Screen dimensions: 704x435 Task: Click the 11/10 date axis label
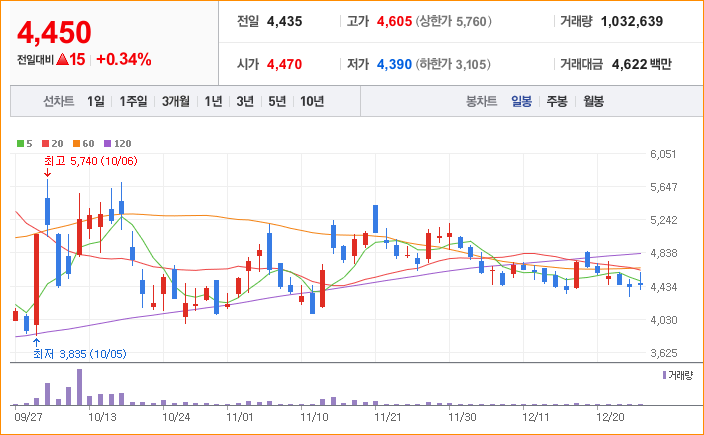[x=314, y=417]
